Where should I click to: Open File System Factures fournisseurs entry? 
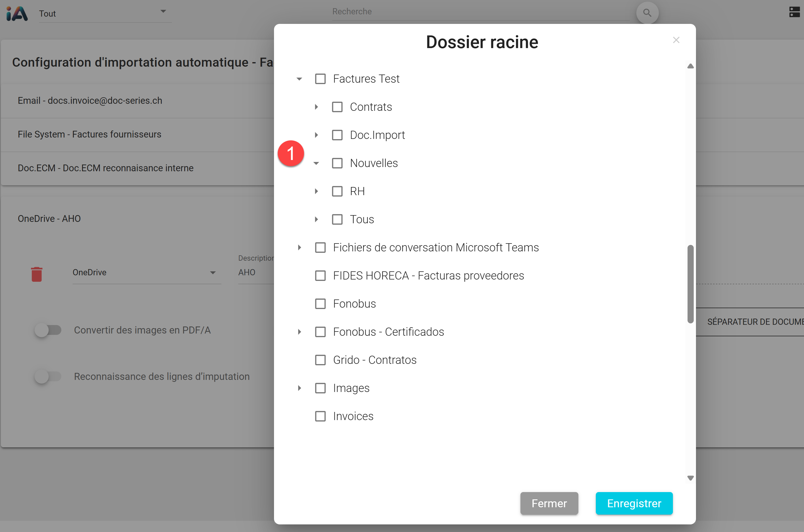[x=89, y=134]
